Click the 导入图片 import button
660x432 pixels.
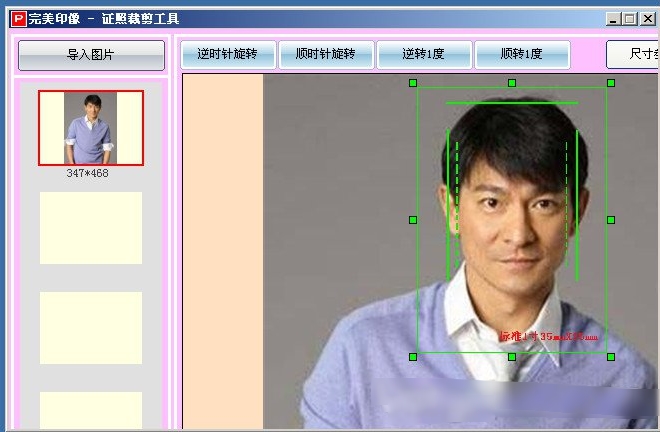91,55
